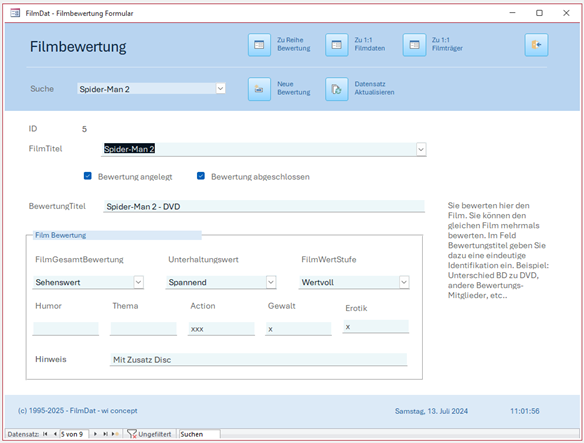Image resolution: width=584 pixels, height=443 pixels.
Task: Click the exit form door icon
Action: 536,45
